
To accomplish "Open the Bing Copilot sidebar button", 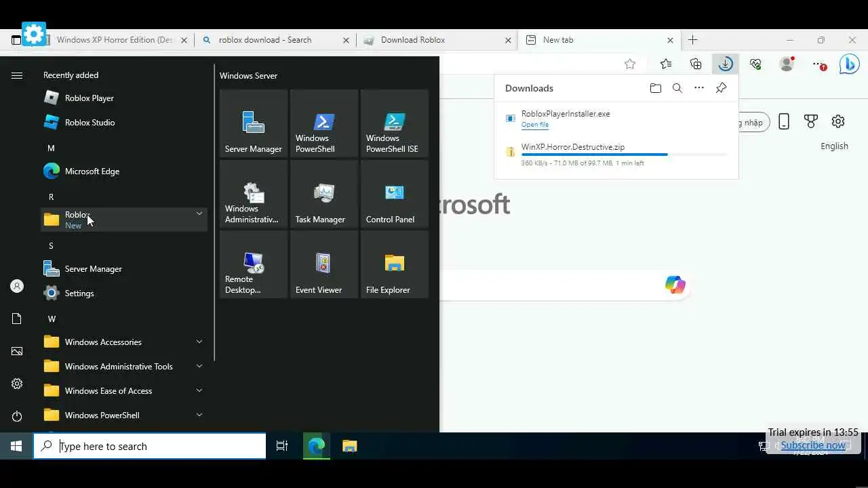I will click(850, 64).
